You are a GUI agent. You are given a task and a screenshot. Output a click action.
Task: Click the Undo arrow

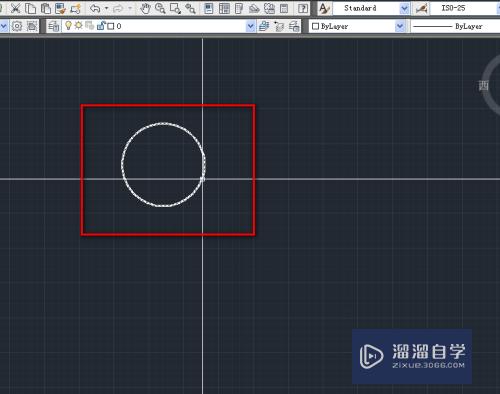[x=95, y=8]
